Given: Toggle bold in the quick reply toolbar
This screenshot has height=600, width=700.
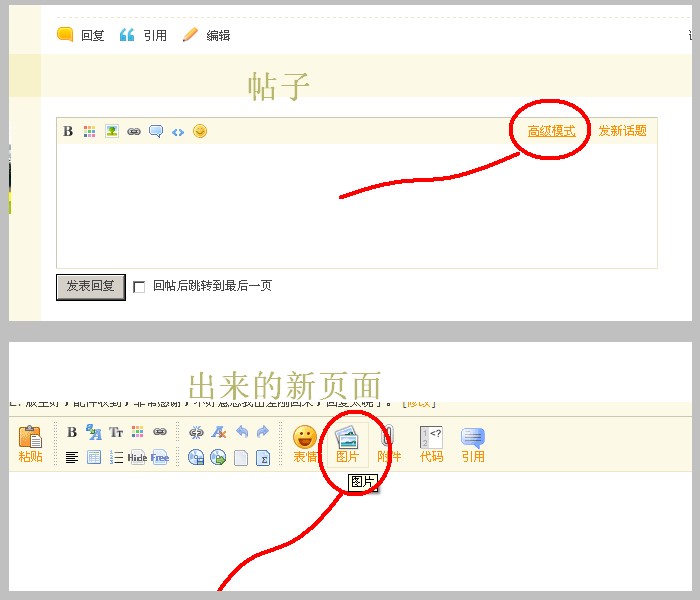Looking at the screenshot, I should pyautogui.click(x=68, y=131).
